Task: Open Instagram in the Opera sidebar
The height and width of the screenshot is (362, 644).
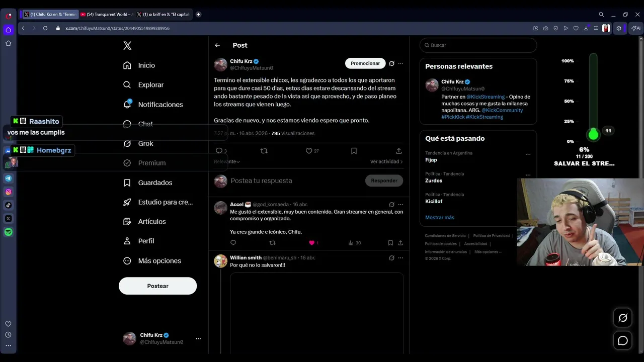Action: pyautogui.click(x=9, y=192)
